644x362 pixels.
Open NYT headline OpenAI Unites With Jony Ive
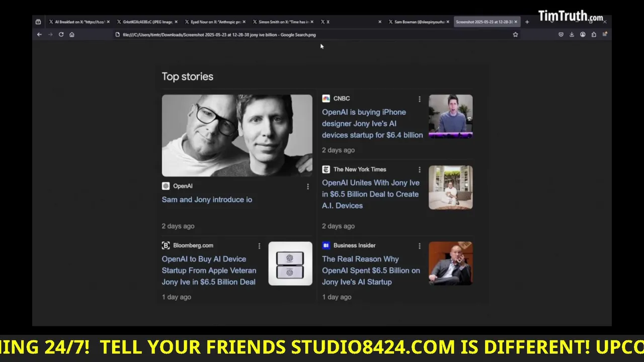(x=371, y=194)
